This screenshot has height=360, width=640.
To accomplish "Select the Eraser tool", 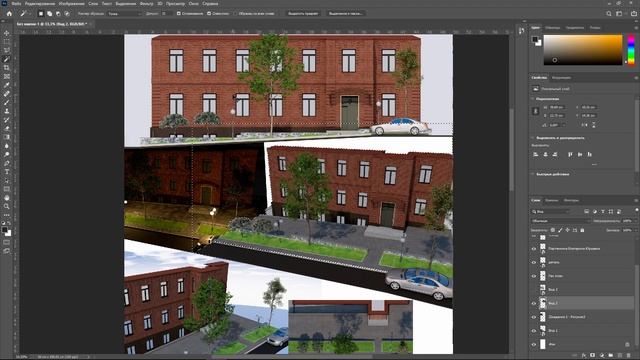I will [x=7, y=128].
